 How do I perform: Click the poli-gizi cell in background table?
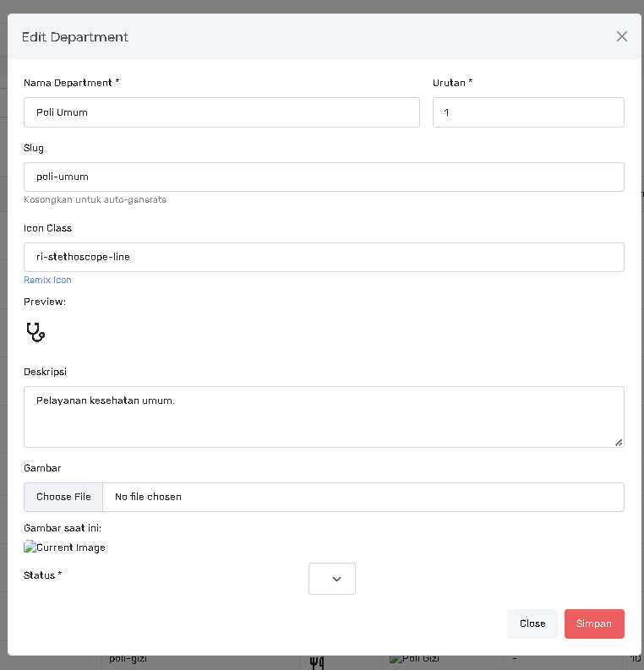click(x=128, y=660)
